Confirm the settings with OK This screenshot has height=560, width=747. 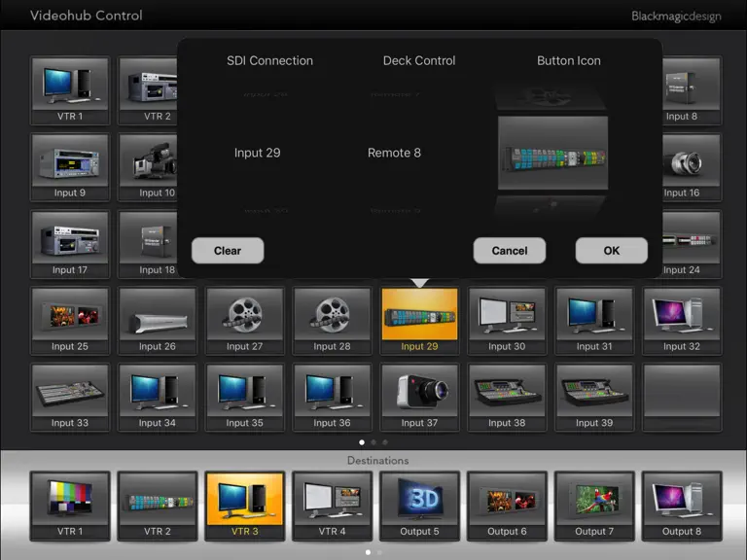tap(611, 251)
